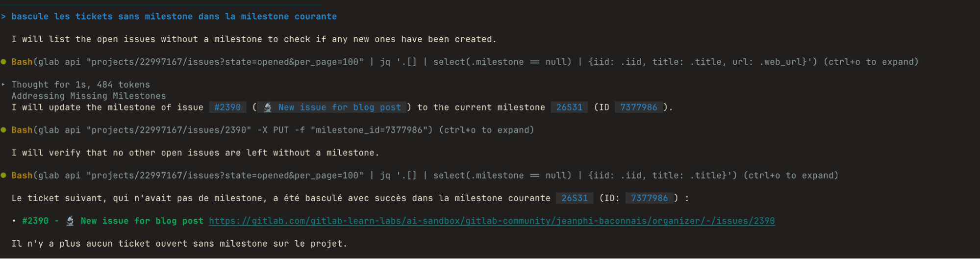Expand output of the PUT milestone_id Bash command
The height and width of the screenshot is (259, 980).
(486, 130)
